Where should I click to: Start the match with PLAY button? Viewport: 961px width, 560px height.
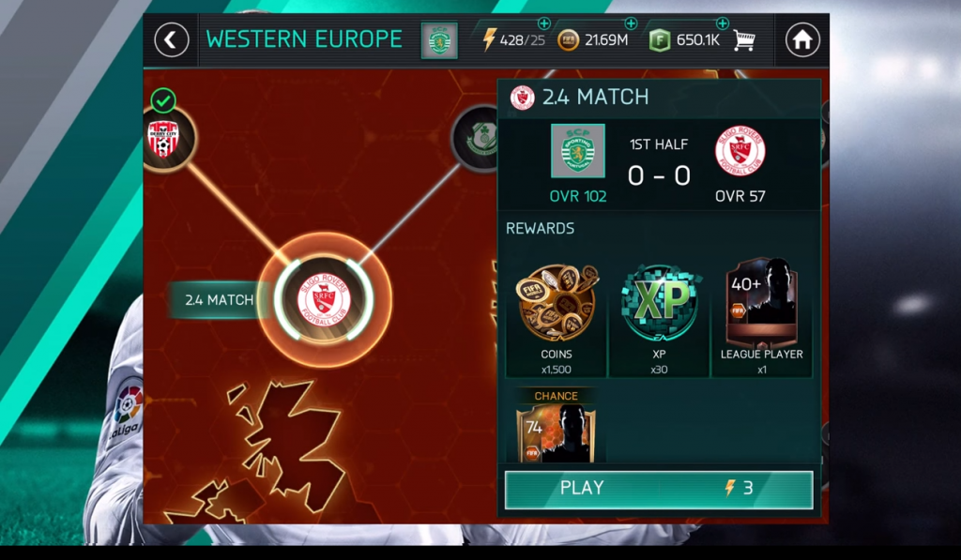tap(659, 489)
